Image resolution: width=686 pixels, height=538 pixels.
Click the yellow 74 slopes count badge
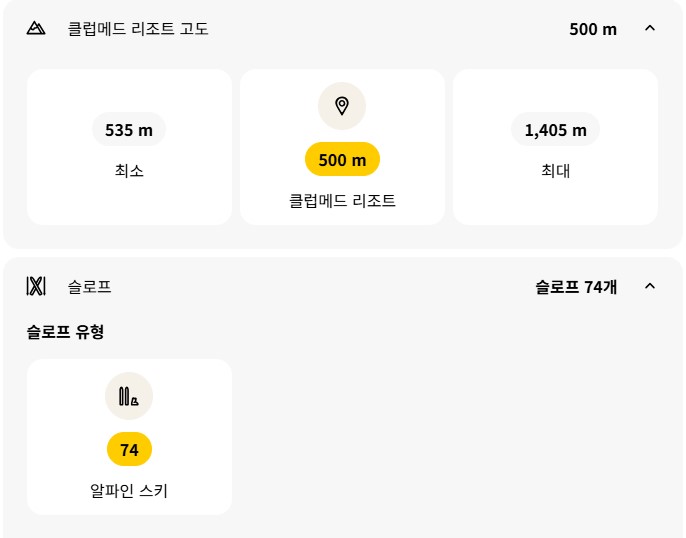[129, 449]
